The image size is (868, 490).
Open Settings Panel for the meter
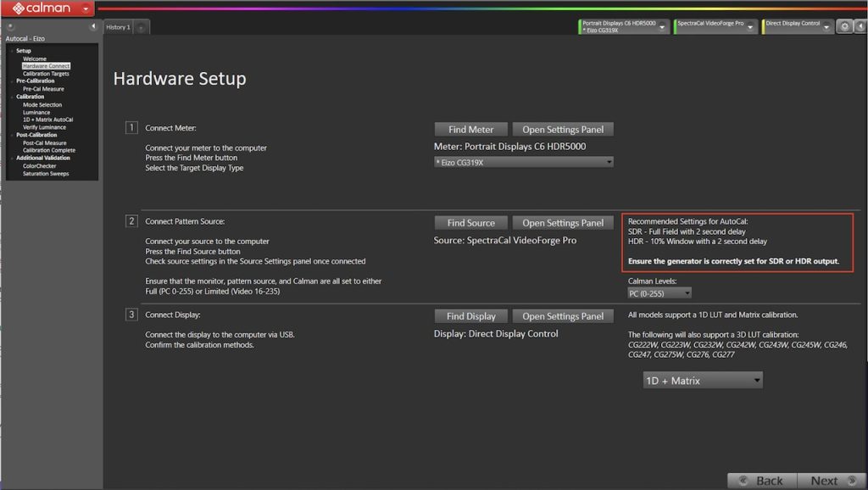point(563,130)
